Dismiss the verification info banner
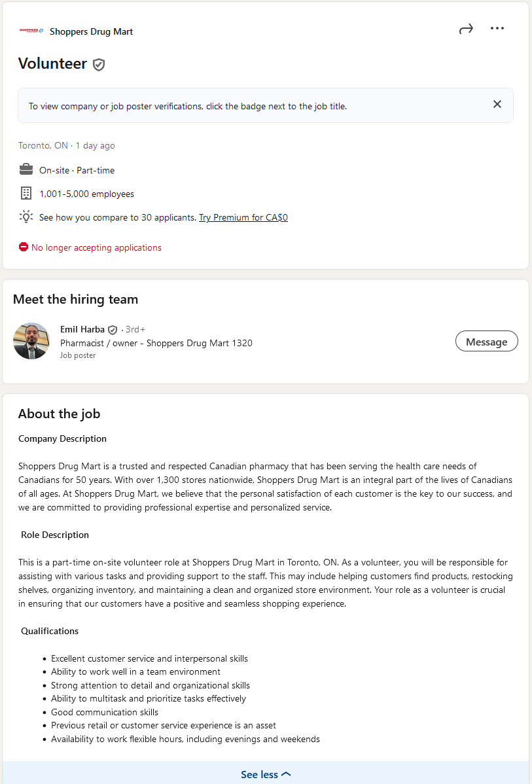Screen dimensions: 532x784 pos(497,105)
